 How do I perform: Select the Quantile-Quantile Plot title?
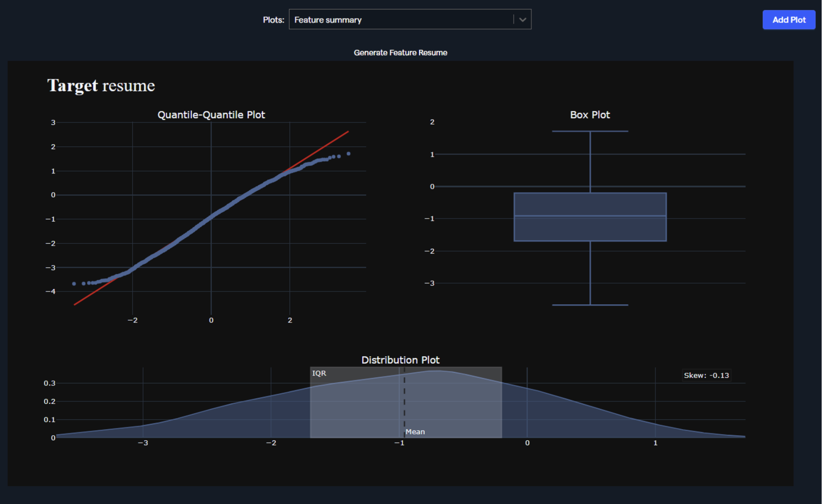pos(211,114)
